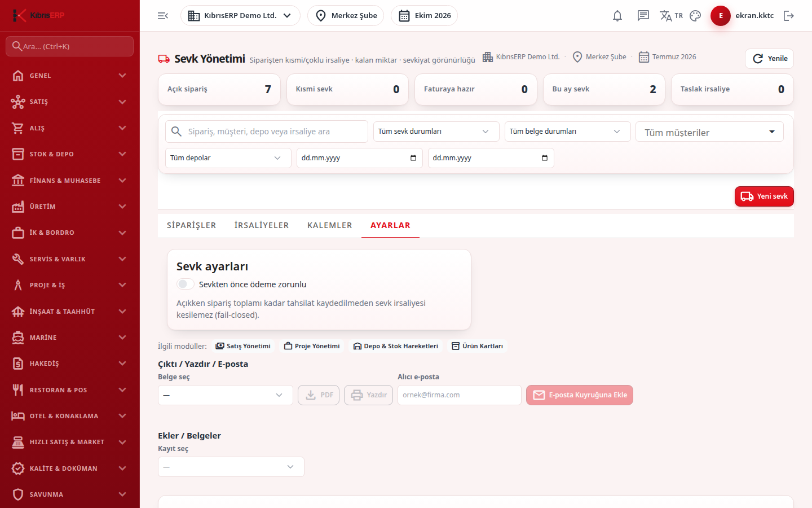
Task: Click Alıcı e-posta input field
Action: point(460,395)
